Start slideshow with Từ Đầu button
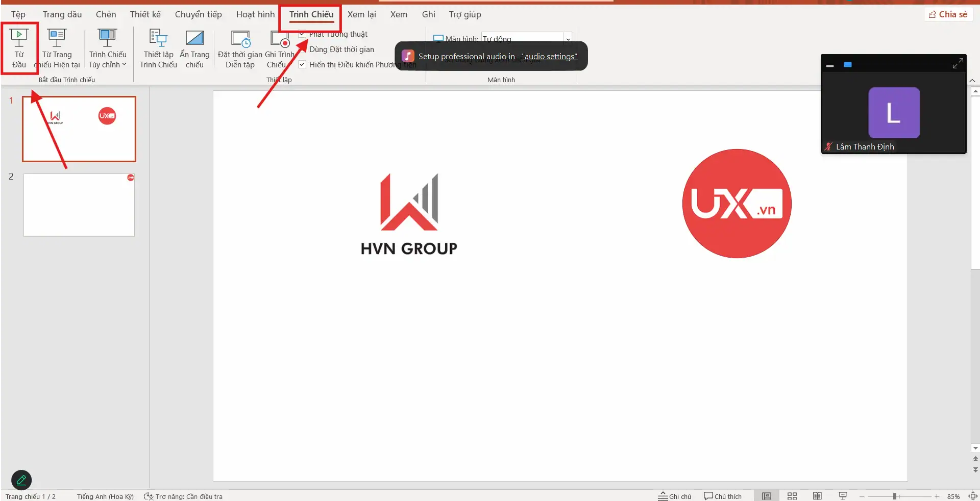This screenshot has width=980, height=501. coord(19,48)
